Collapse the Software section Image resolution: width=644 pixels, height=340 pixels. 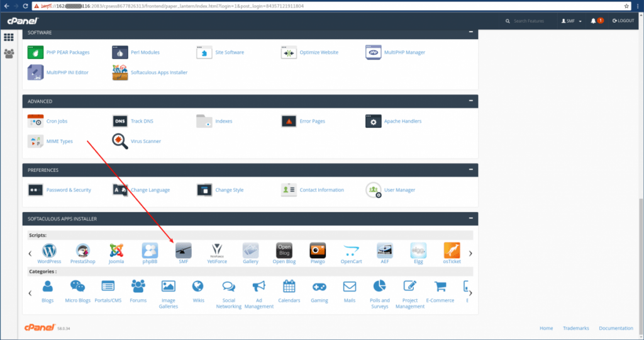click(x=470, y=31)
